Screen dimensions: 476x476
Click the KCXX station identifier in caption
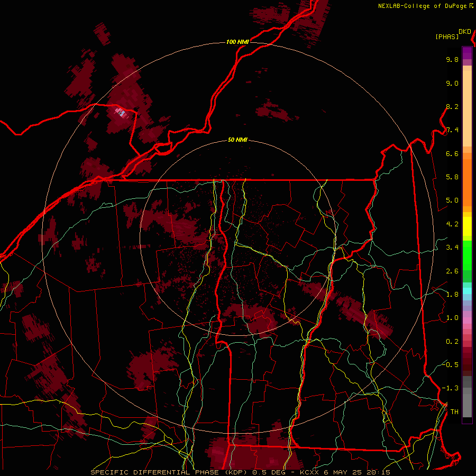(309, 472)
